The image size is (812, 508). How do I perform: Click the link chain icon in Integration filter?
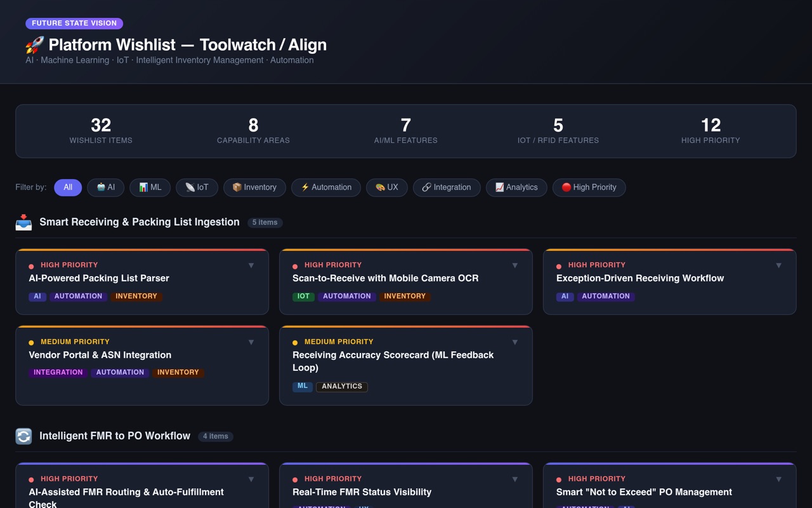[x=426, y=187]
